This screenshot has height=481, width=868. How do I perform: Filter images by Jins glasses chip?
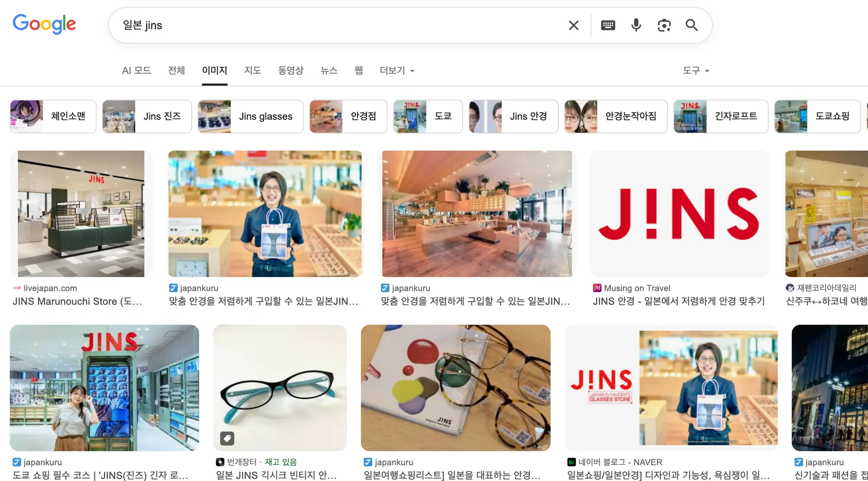coord(250,117)
